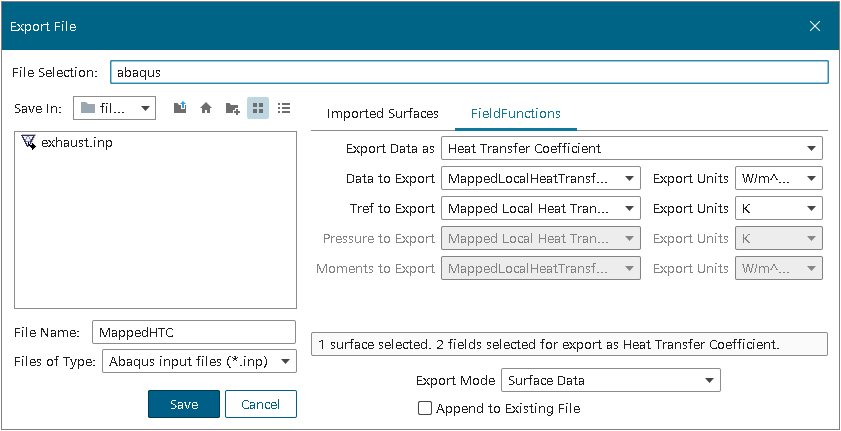This screenshot has height=431, width=841.
Task: Select the exhaust.inp file icon
Action: pyautogui.click(x=28, y=143)
